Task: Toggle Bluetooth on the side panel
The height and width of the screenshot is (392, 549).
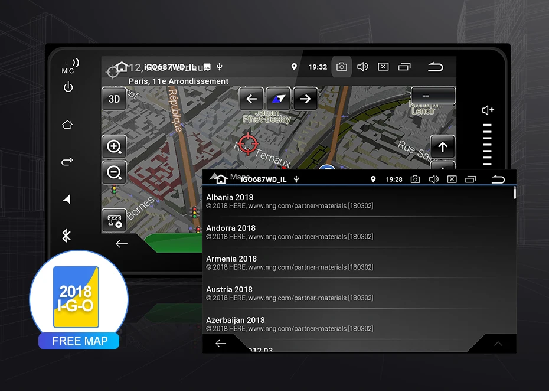Action: coord(66,236)
